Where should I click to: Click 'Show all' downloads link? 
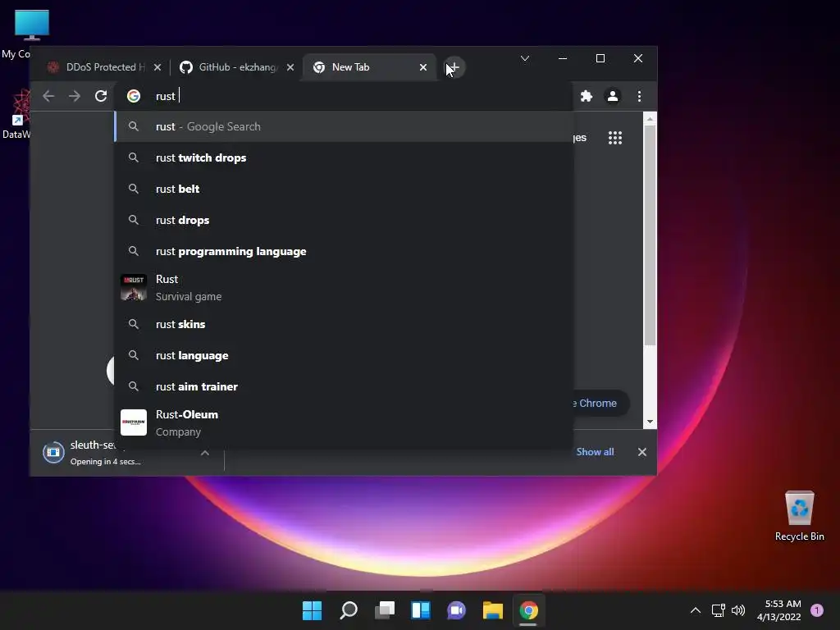[x=596, y=452]
